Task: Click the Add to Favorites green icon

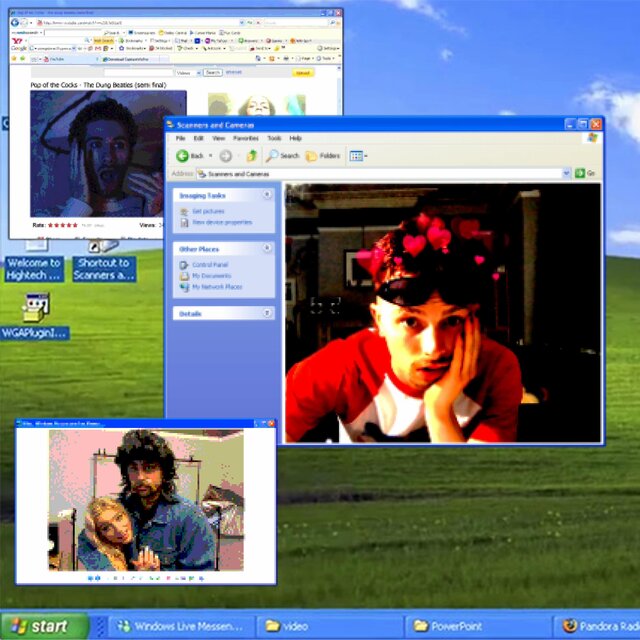Action: [x=22, y=59]
